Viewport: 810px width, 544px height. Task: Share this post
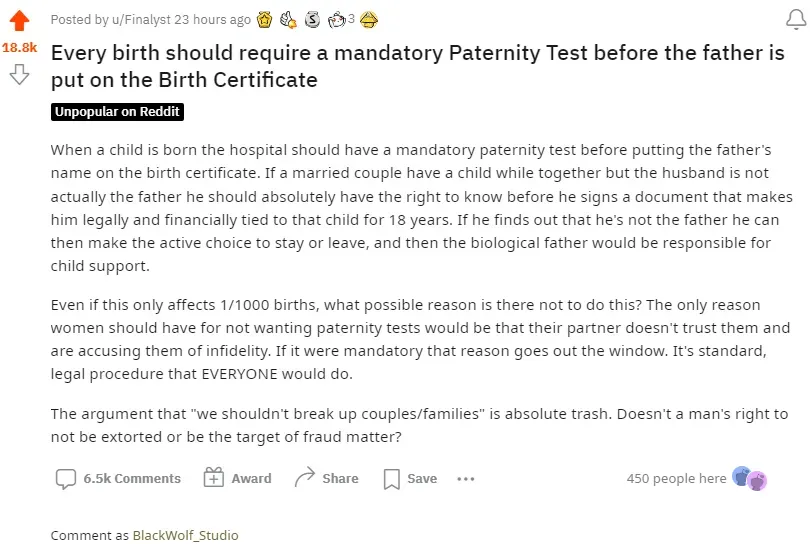[326, 478]
